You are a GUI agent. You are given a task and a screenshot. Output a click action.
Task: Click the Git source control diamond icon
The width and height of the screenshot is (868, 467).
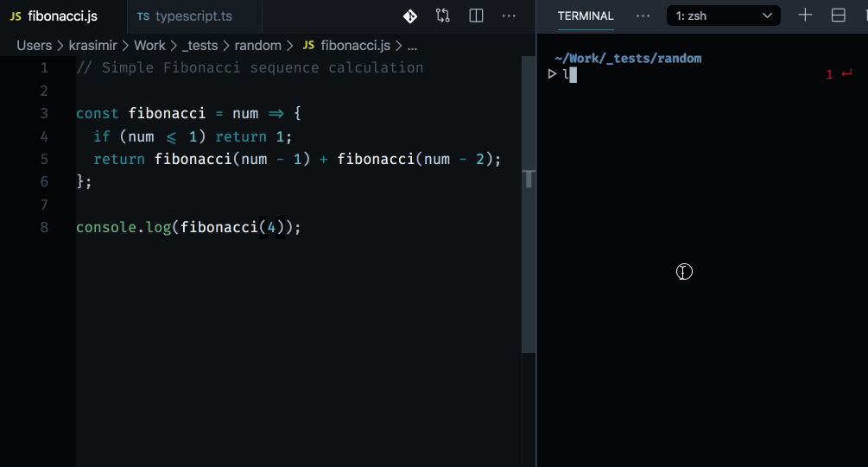tap(410, 16)
